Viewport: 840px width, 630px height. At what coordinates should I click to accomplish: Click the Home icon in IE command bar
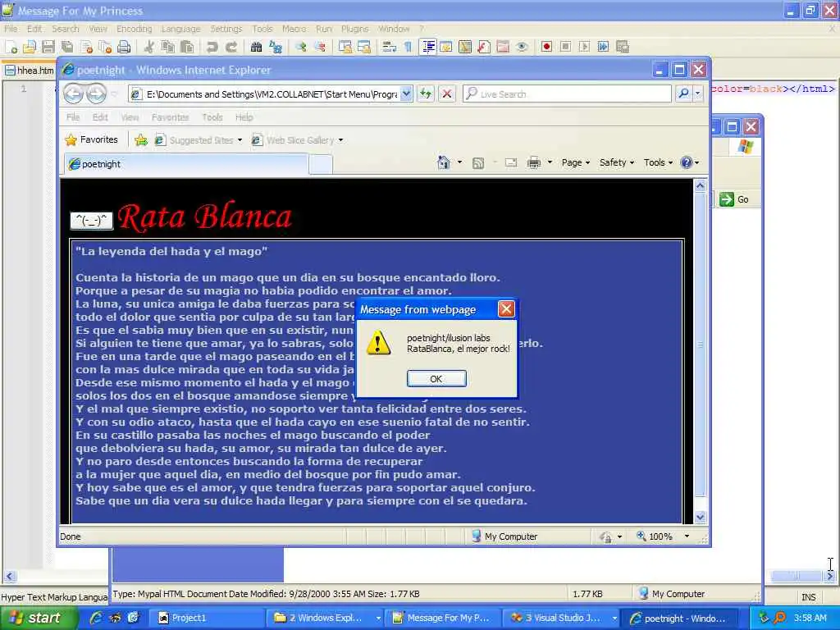(x=444, y=162)
